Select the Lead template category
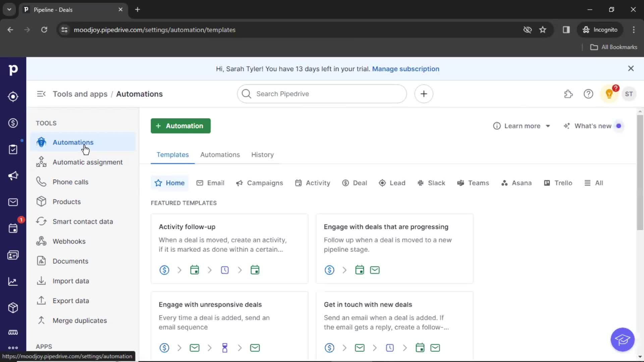This screenshot has height=362, width=644. pyautogui.click(x=392, y=183)
